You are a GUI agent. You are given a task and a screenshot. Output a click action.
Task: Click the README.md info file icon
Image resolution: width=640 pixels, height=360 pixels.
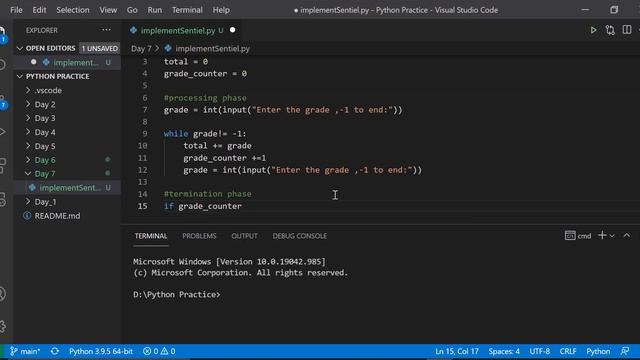pyautogui.click(x=27, y=216)
